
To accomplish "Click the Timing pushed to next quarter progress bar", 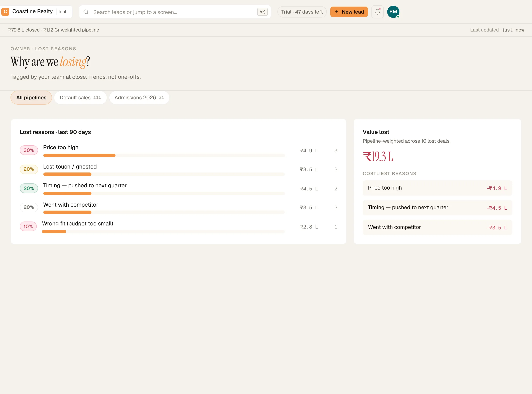I will coord(164,194).
